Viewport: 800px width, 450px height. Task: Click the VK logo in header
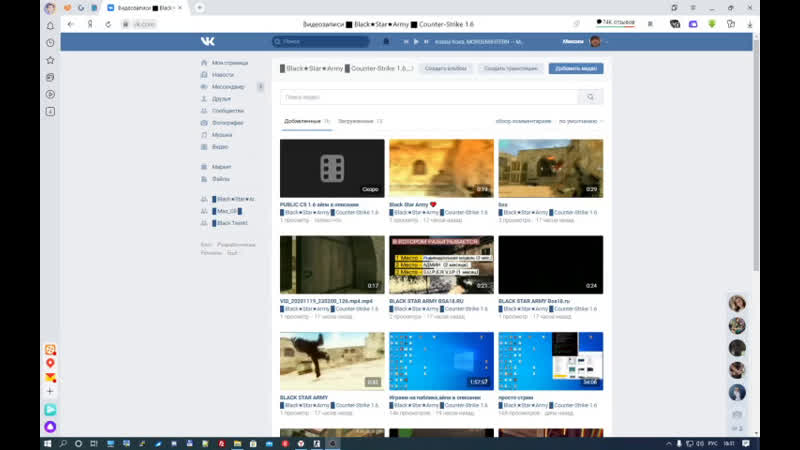pyautogui.click(x=208, y=41)
